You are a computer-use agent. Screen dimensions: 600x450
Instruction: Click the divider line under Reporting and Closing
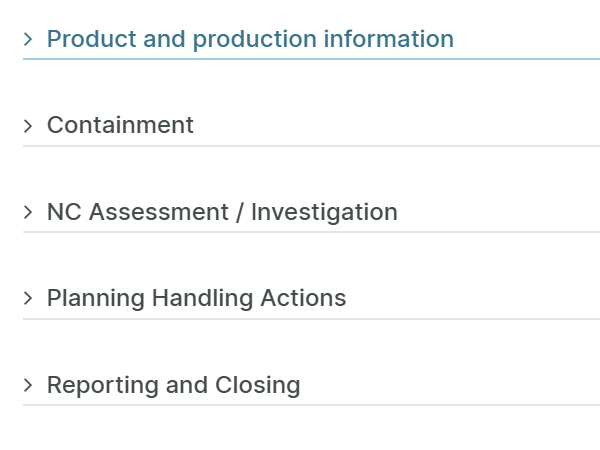tap(311, 405)
